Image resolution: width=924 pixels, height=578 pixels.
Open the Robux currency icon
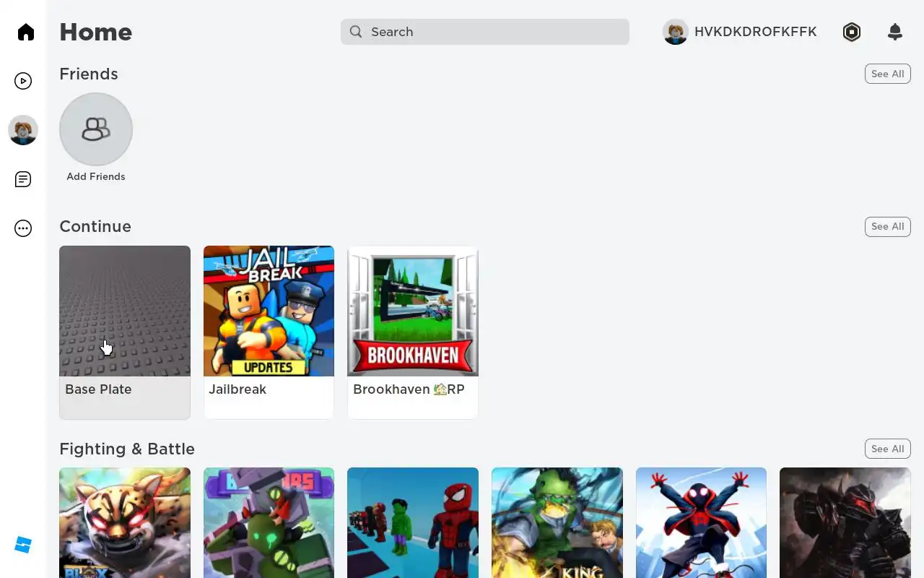point(852,32)
